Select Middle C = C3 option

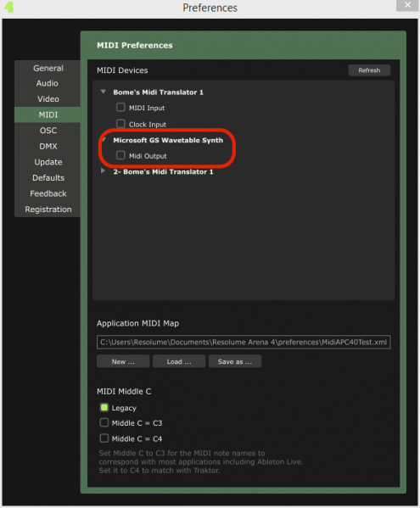click(104, 422)
